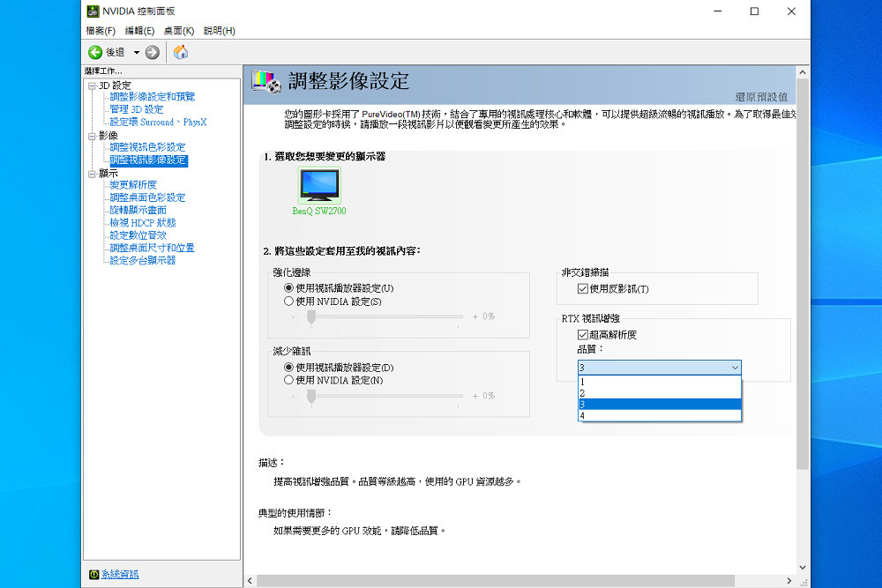Screen dimensions: 882x588
Task: Open 設定數位音效 in the tree
Action: pos(138,235)
